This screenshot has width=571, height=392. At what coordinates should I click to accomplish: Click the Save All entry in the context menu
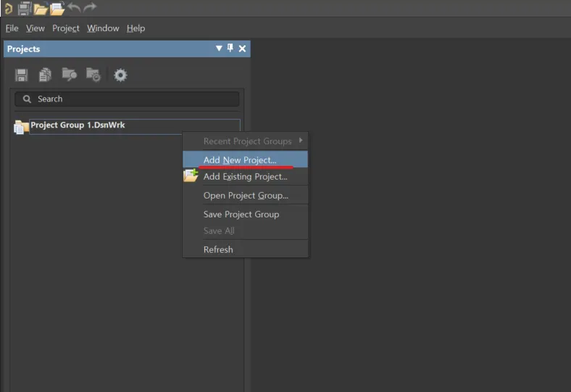point(245,230)
